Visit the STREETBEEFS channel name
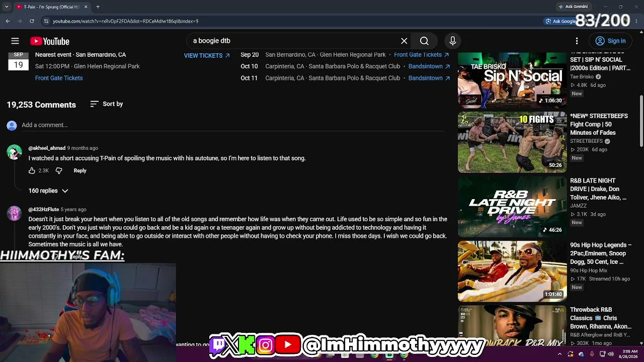 [586, 141]
